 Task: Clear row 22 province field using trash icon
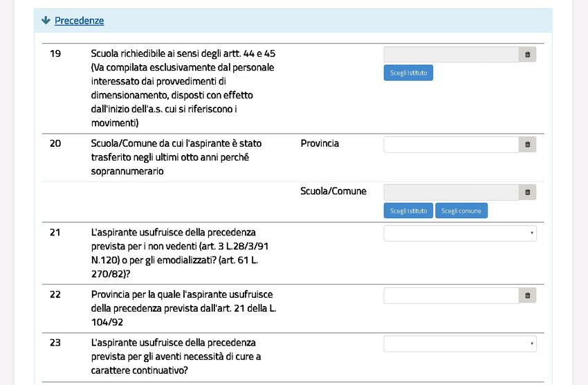[527, 296]
